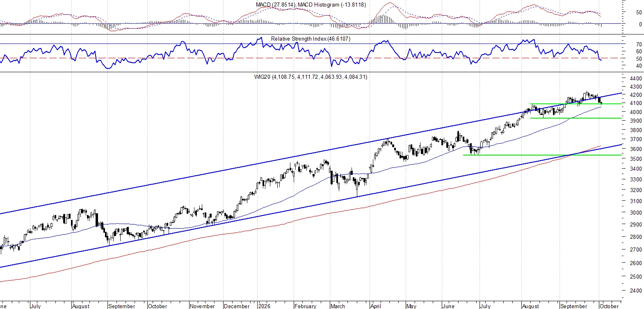
Task: Click the 2600 price axis label
Action: pos(636,263)
